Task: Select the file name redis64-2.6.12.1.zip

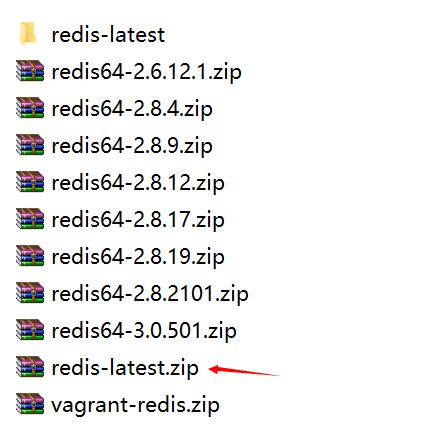Action: tap(146, 72)
